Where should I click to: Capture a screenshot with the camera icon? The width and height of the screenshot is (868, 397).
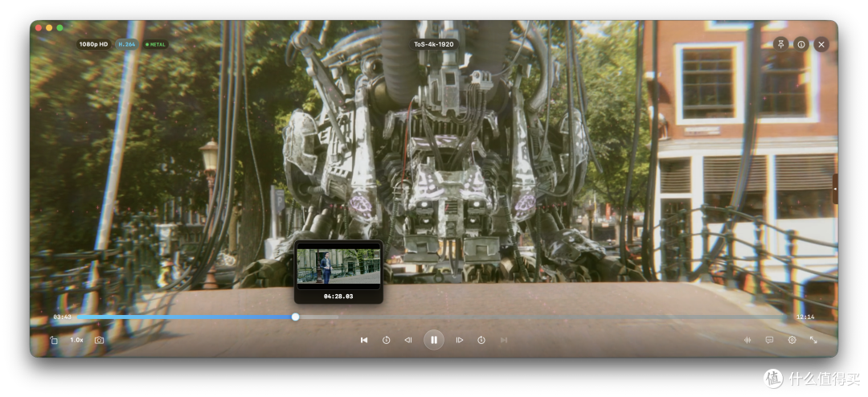pos(99,340)
